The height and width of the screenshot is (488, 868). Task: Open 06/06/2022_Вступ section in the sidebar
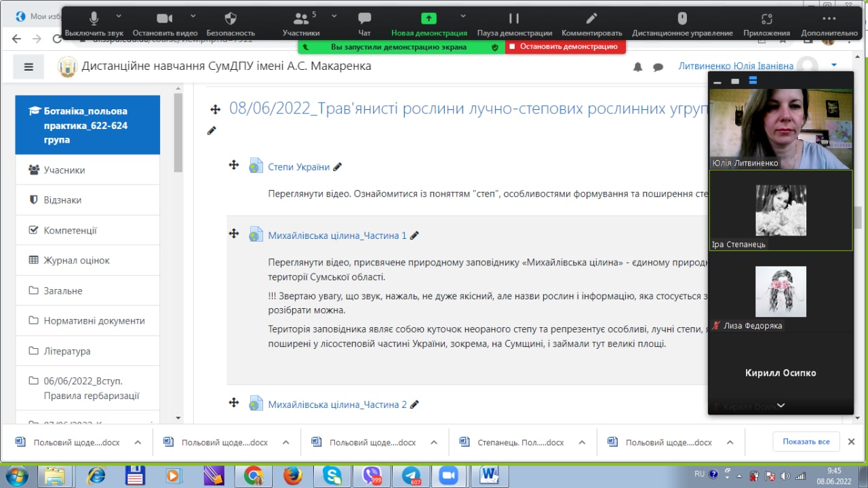click(x=87, y=388)
